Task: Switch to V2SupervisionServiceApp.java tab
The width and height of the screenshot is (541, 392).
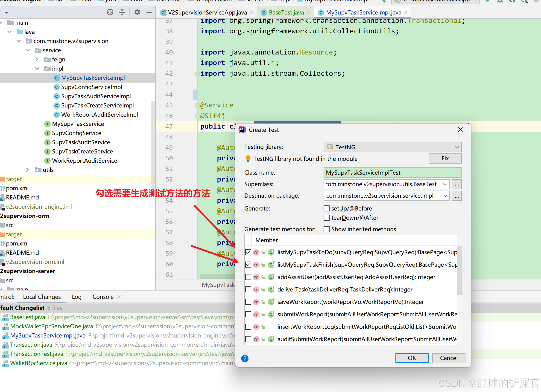Action: point(207,12)
